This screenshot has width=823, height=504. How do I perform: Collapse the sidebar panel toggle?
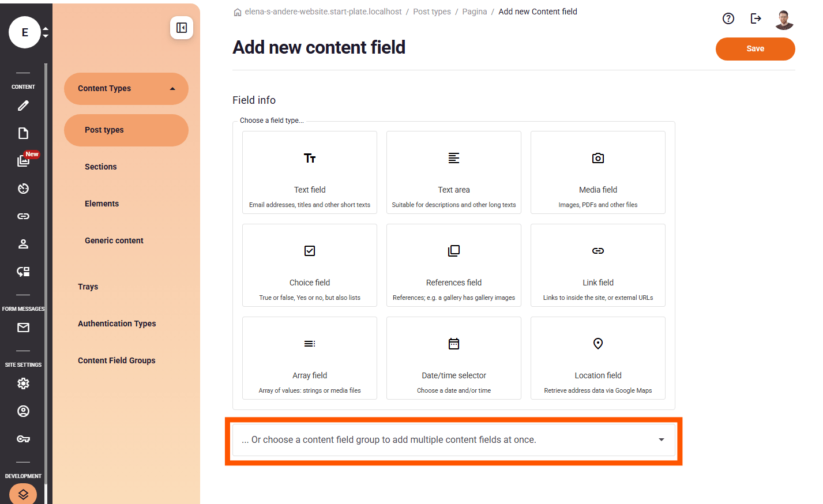tap(182, 28)
